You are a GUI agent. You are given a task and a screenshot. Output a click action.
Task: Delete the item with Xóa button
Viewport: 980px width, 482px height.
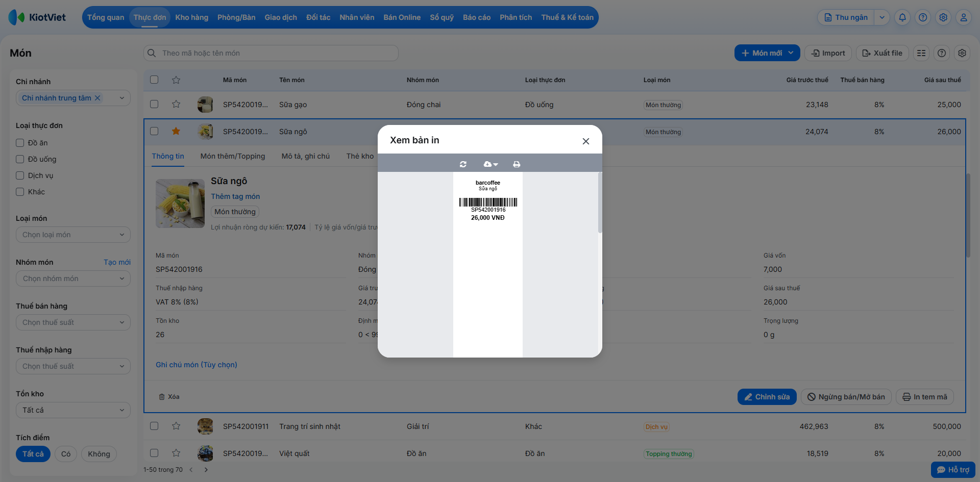(169, 397)
